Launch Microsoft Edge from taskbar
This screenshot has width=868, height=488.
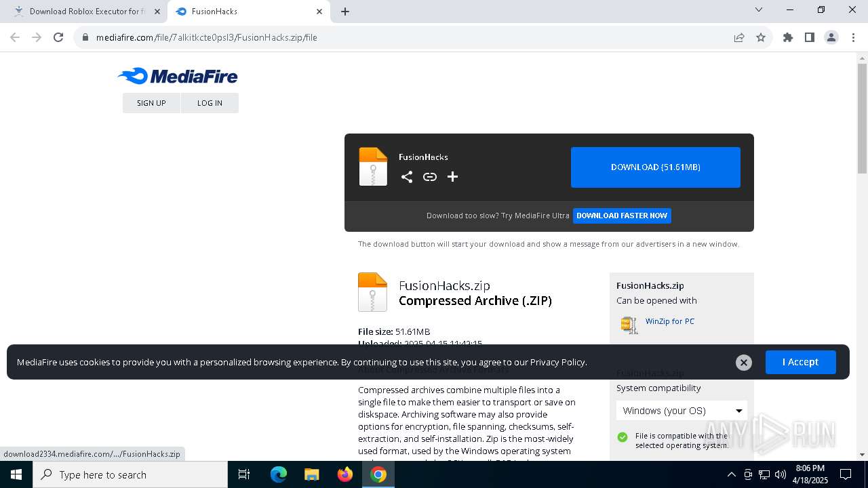point(279,474)
